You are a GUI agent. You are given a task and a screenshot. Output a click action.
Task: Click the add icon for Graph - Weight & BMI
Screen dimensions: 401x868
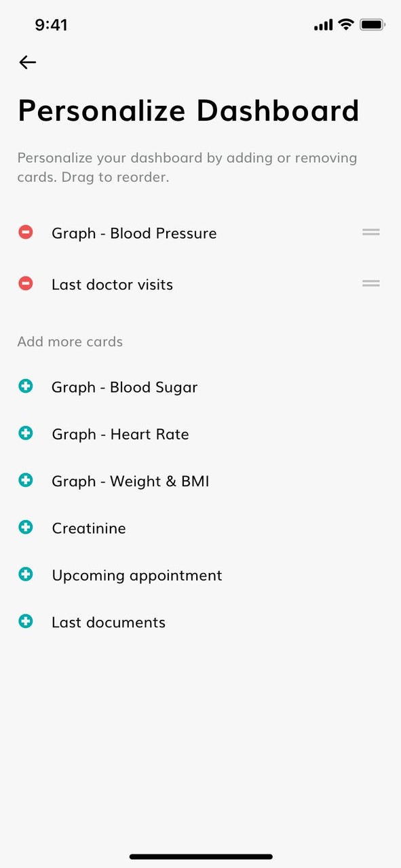tap(25, 479)
